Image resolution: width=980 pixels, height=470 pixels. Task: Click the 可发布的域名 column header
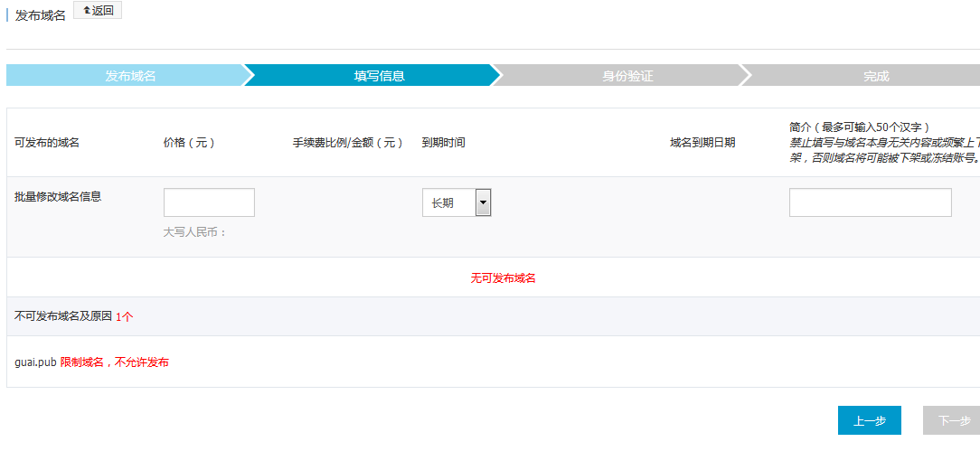(47, 143)
